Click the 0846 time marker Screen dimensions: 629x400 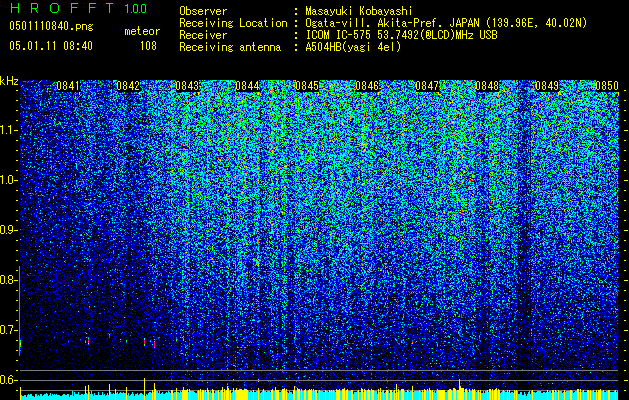tap(367, 86)
